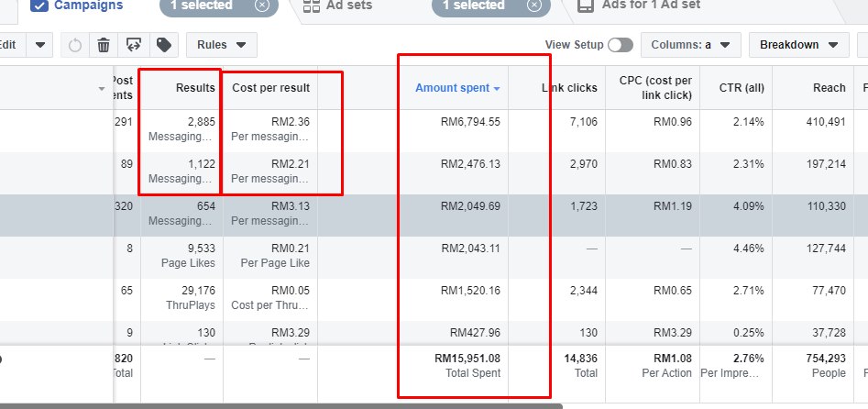Click the small arrow in the left column header
868x409 pixels.
tap(102, 89)
